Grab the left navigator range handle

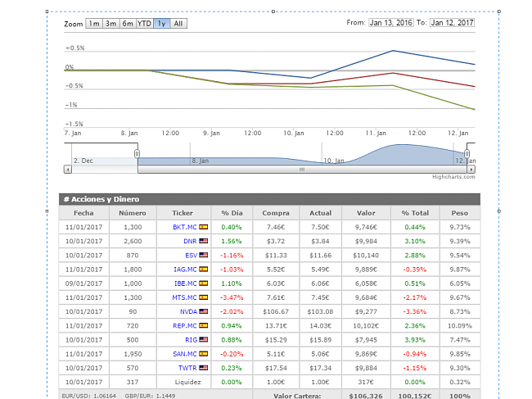pos(137,154)
